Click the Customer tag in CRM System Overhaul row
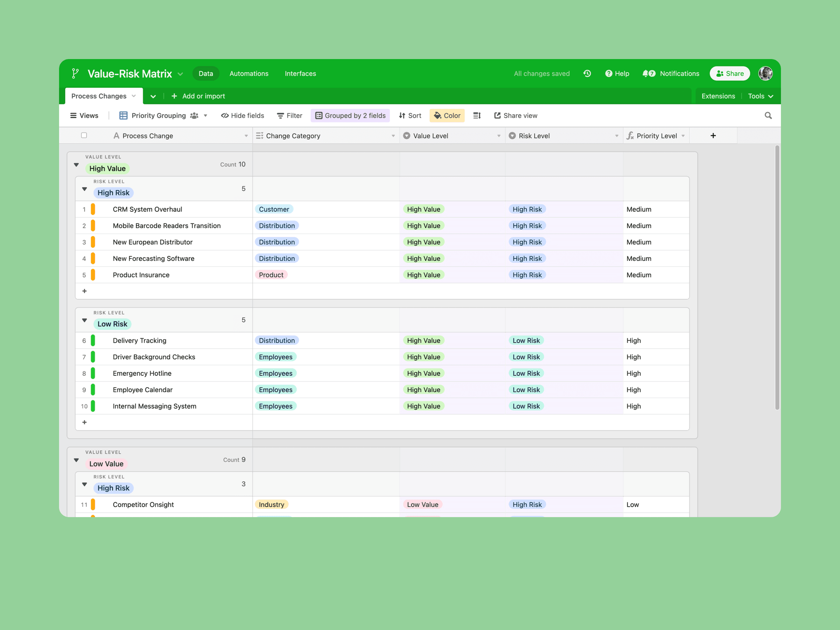 [274, 209]
